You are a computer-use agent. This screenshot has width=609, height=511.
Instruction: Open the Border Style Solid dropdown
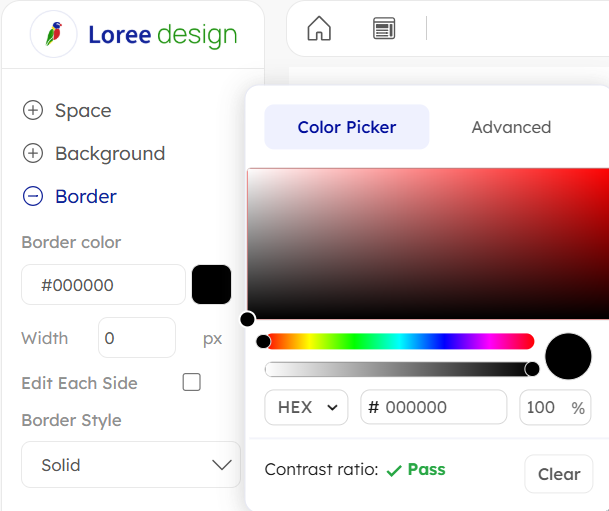pyautogui.click(x=131, y=465)
